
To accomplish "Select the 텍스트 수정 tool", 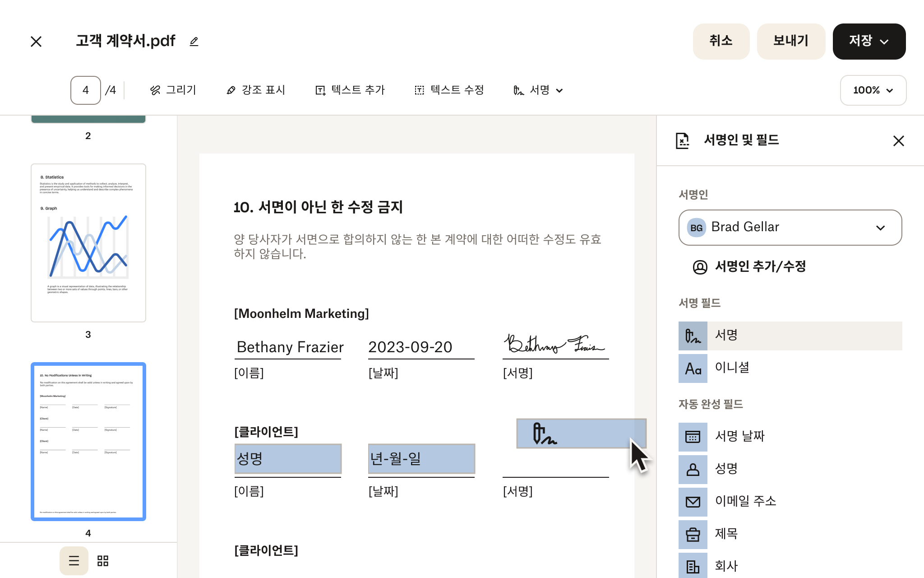I will coord(449,90).
